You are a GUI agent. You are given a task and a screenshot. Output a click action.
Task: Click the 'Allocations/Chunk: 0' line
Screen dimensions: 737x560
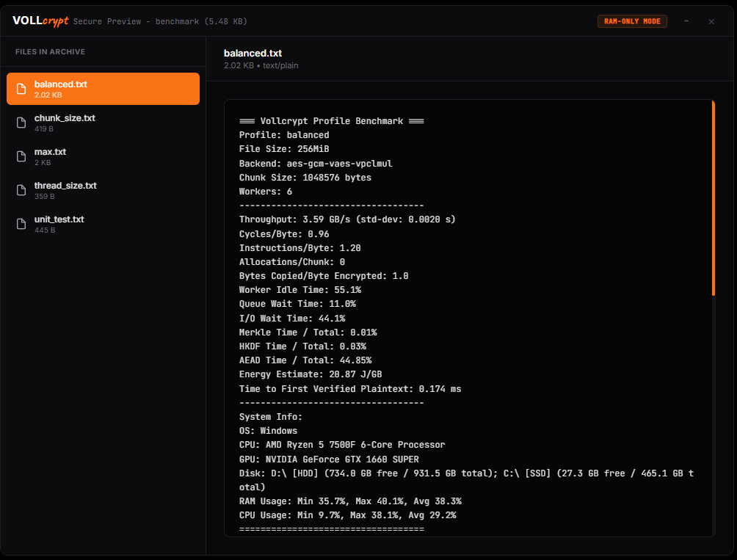[292, 262]
